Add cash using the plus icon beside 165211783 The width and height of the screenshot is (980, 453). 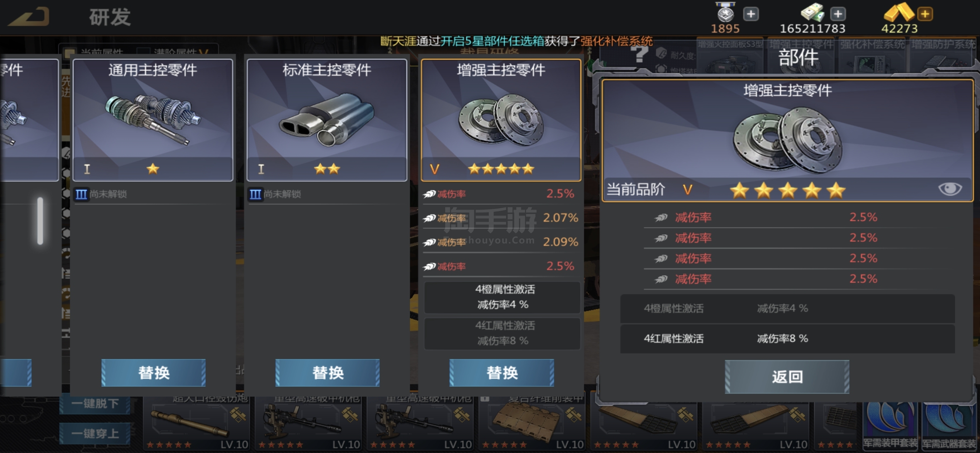click(838, 14)
